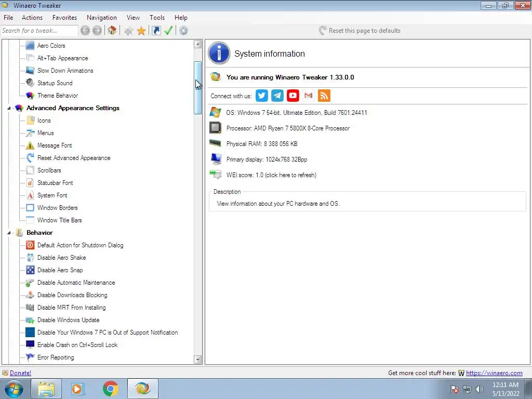The image size is (532, 399).
Task: Click the green checkmark apply icon
Action: tap(168, 31)
